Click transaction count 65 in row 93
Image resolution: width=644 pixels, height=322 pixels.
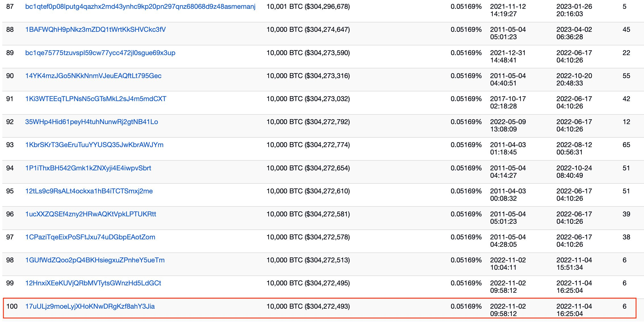(626, 145)
